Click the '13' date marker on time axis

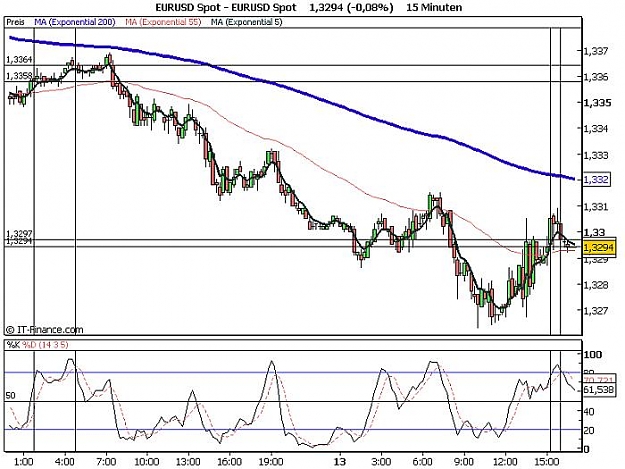(340, 462)
